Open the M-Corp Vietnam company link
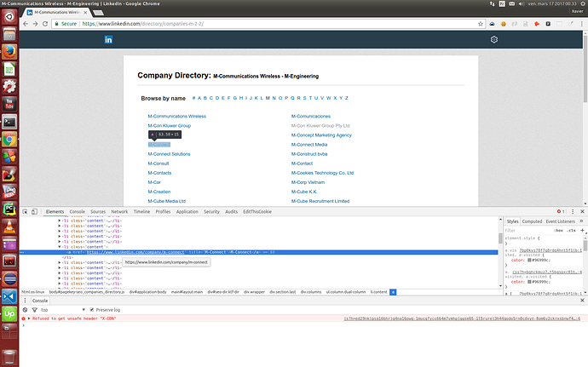This screenshot has height=367, width=588. (308, 182)
